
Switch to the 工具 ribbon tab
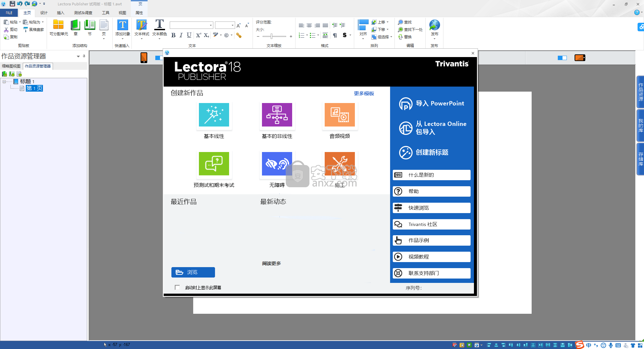106,13
